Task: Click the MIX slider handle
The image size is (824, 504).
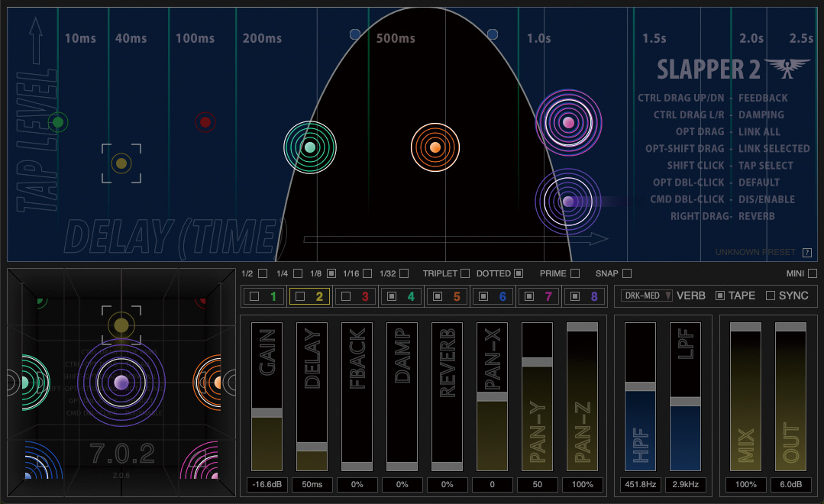Action: [x=745, y=327]
